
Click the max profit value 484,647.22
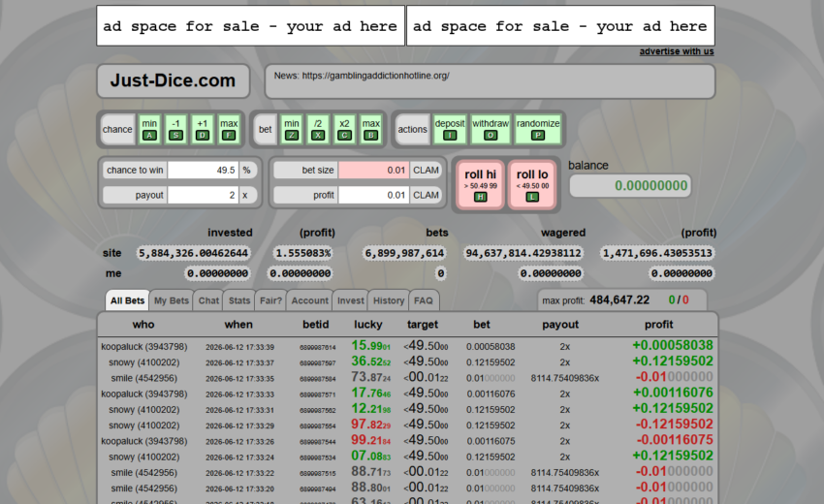click(x=619, y=300)
